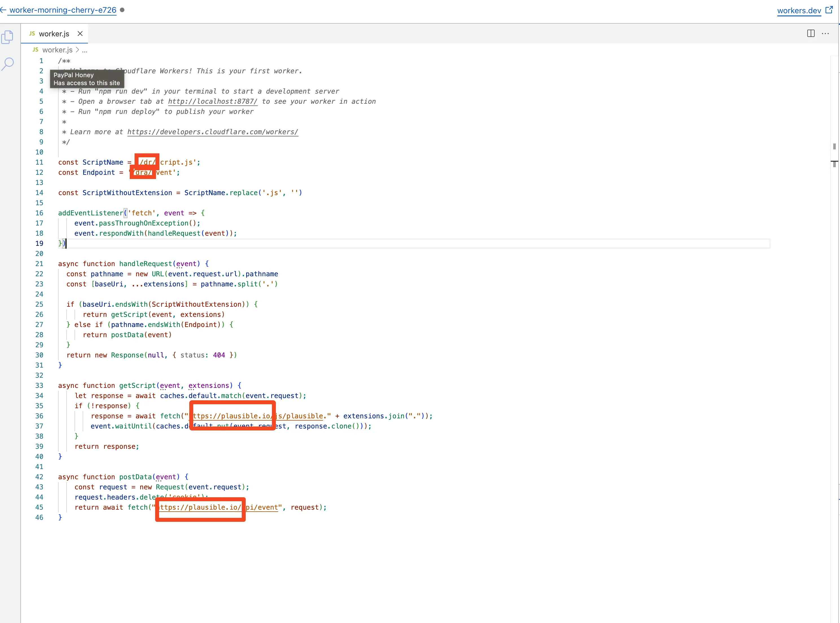Click 'let response = await caches.default.match' line
Image resolution: width=840 pixels, height=623 pixels.
tap(190, 396)
